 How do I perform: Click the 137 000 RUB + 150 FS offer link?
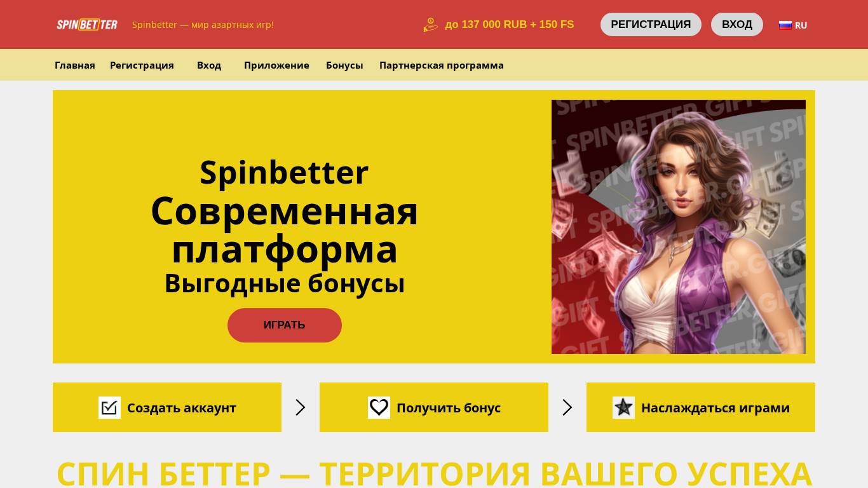click(x=510, y=25)
